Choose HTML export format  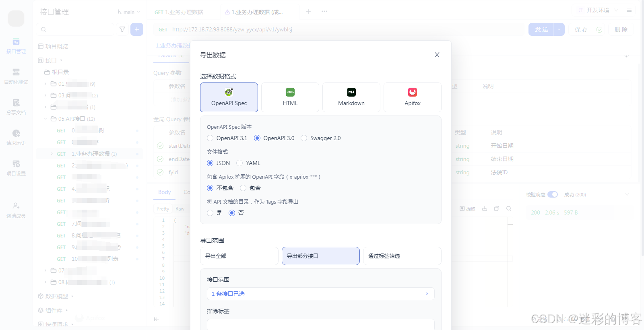point(290,97)
